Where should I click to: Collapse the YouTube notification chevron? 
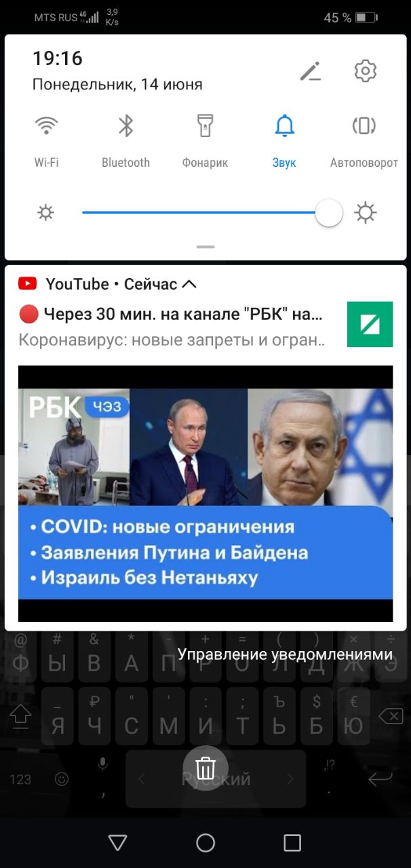pos(189,284)
